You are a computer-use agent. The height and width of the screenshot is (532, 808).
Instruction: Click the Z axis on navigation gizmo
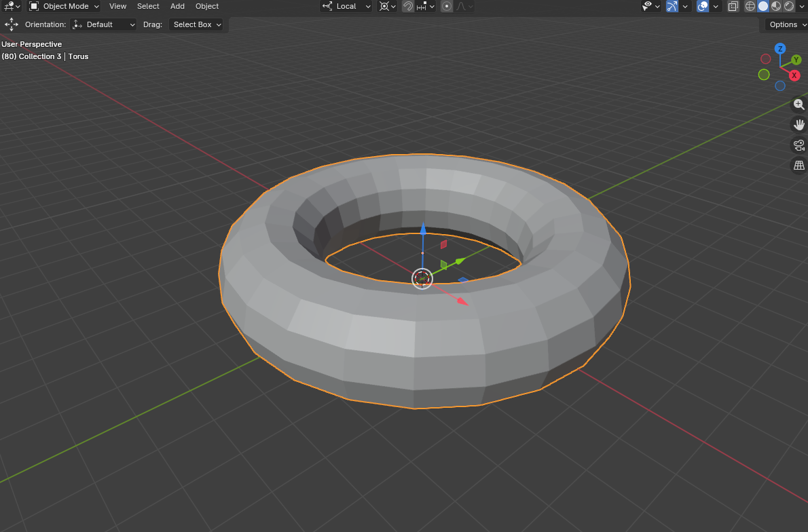780,48
